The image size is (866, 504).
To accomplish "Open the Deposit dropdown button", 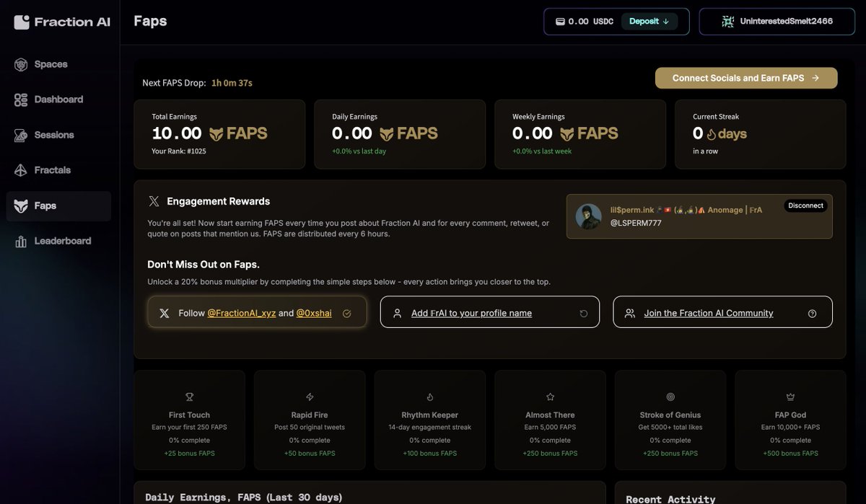I will 649,21.
